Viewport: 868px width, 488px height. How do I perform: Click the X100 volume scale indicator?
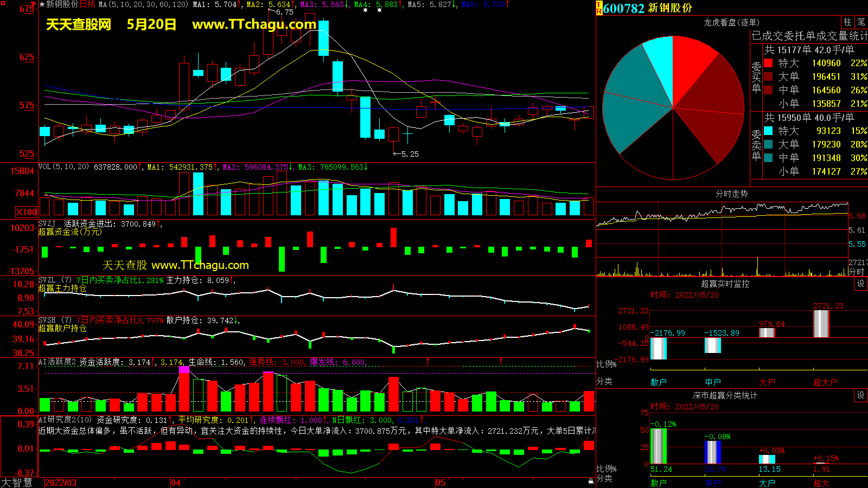pos(27,212)
